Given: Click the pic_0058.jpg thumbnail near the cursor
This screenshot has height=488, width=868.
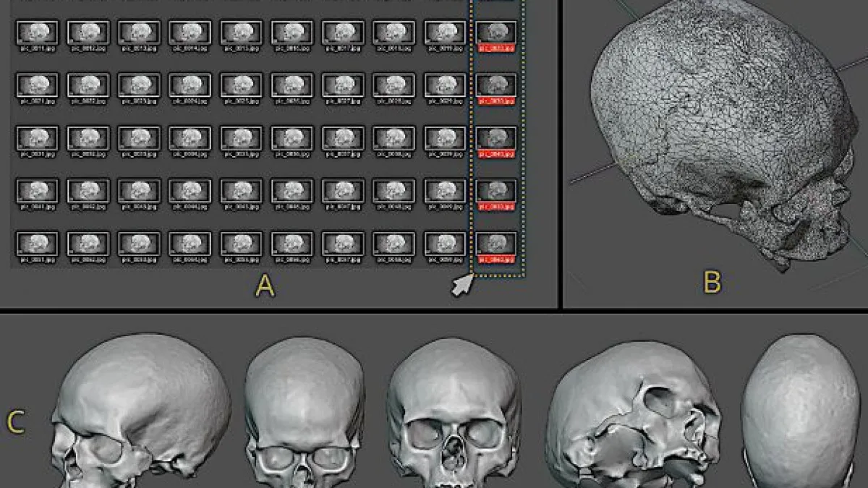Looking at the screenshot, I should [x=394, y=244].
